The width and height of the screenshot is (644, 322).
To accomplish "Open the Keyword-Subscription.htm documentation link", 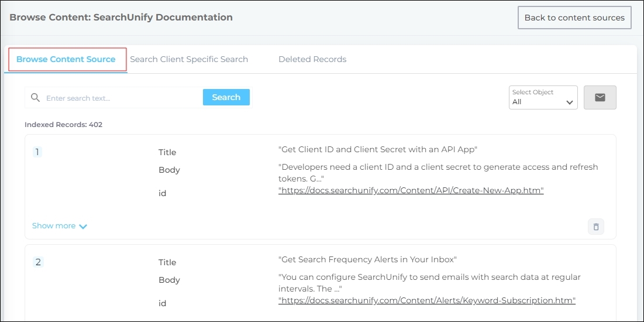I will coord(426,300).
